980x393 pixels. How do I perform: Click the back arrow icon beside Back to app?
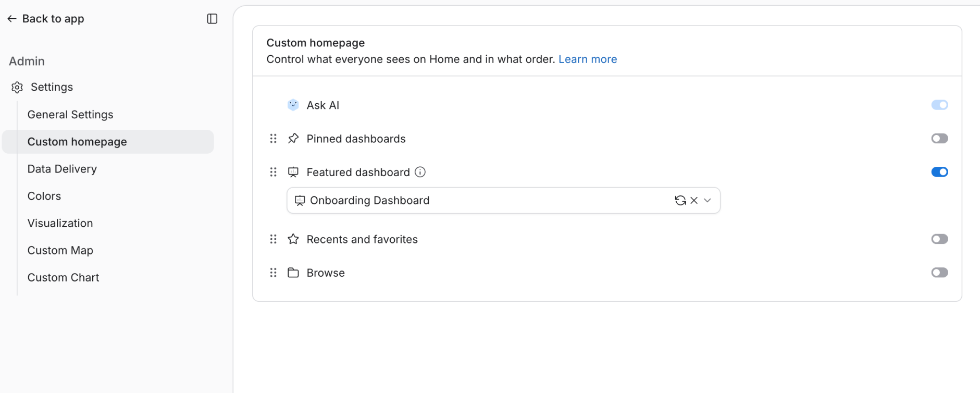click(12, 19)
